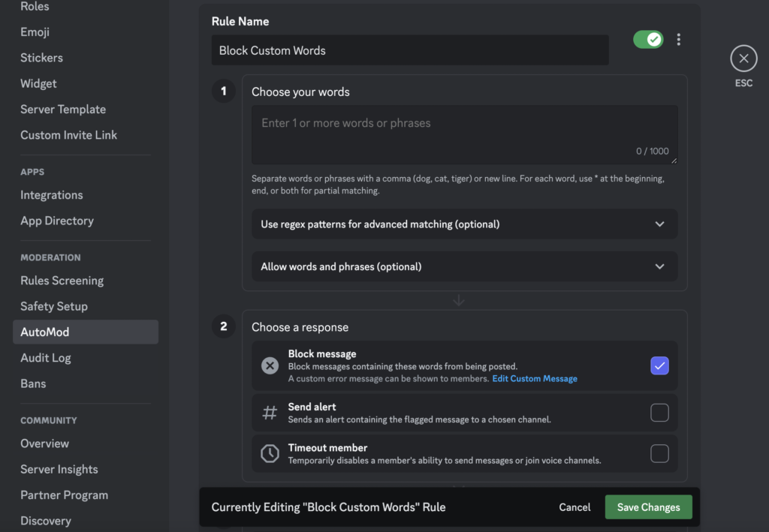Click the Choose a response heading
The image size is (769, 532).
pyautogui.click(x=300, y=327)
